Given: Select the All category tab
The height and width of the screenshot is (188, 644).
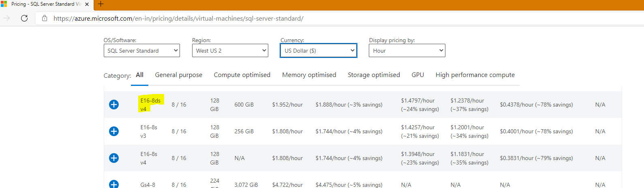Looking at the screenshot, I should pos(139,75).
